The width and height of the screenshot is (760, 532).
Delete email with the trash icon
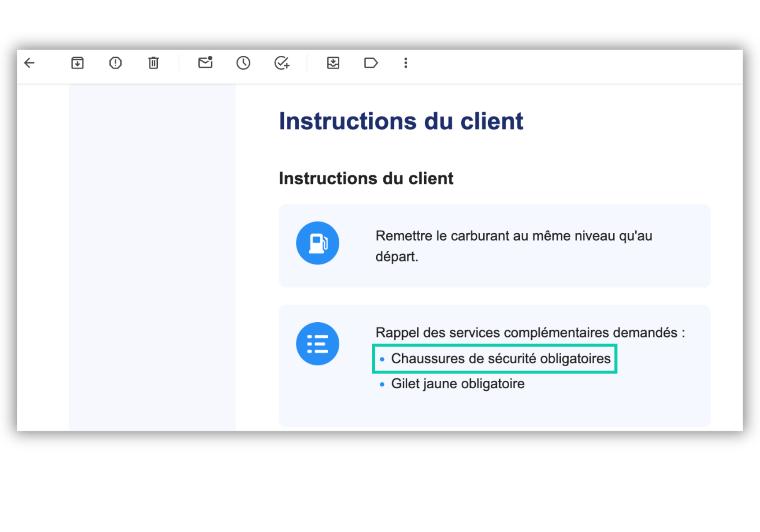coord(154,63)
